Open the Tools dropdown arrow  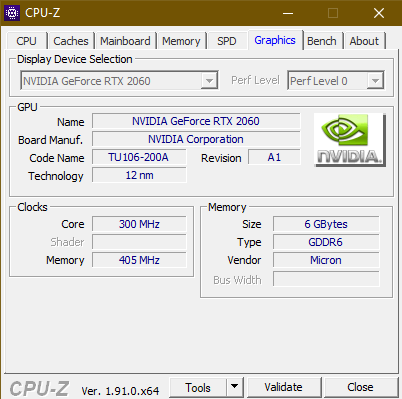(234, 387)
